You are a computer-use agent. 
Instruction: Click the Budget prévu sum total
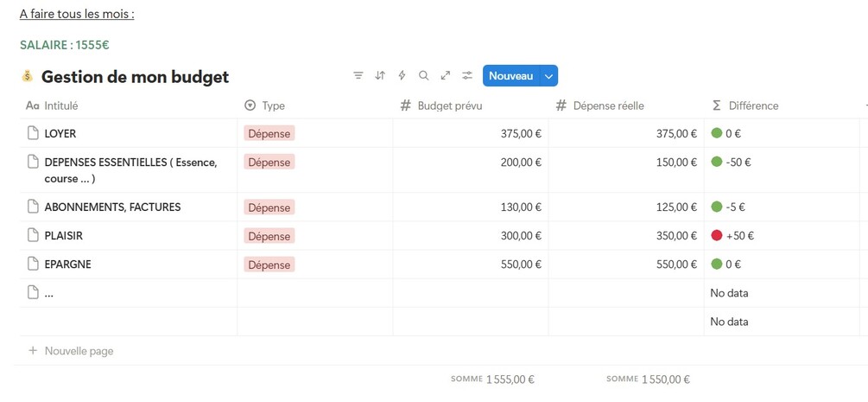[492, 379]
